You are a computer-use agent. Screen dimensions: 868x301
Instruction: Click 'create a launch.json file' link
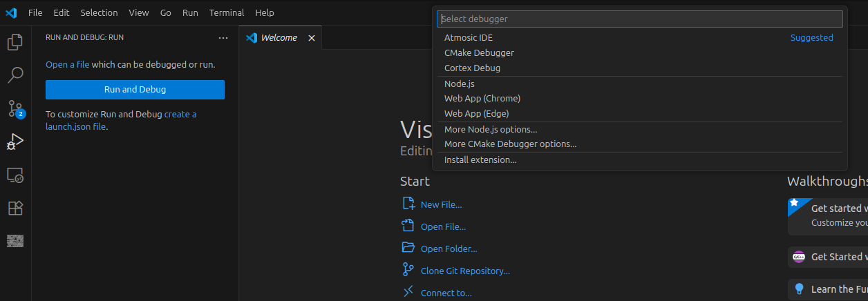[121, 120]
